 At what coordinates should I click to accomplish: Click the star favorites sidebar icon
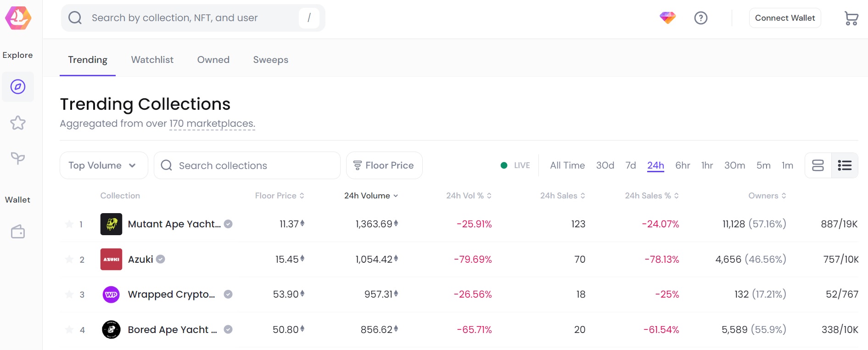(18, 123)
